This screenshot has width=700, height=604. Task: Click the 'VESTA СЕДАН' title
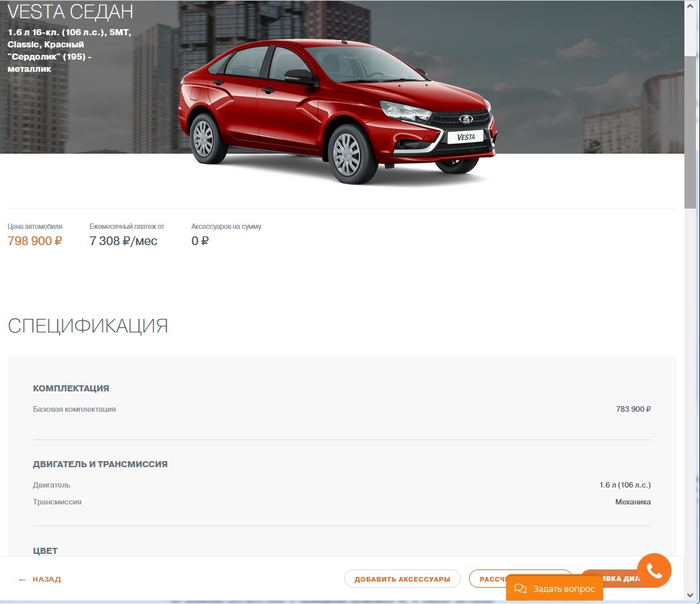(70, 12)
